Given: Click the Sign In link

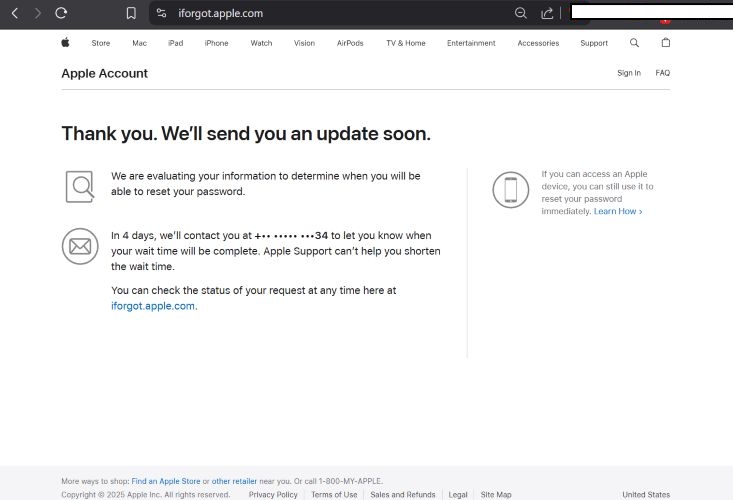Looking at the screenshot, I should point(629,73).
